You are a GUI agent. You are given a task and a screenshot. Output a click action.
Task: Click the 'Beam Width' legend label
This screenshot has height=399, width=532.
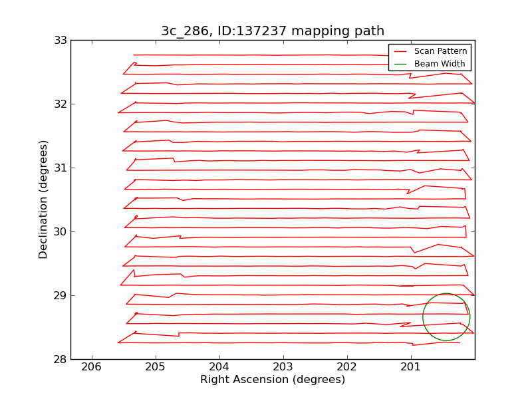[440, 63]
